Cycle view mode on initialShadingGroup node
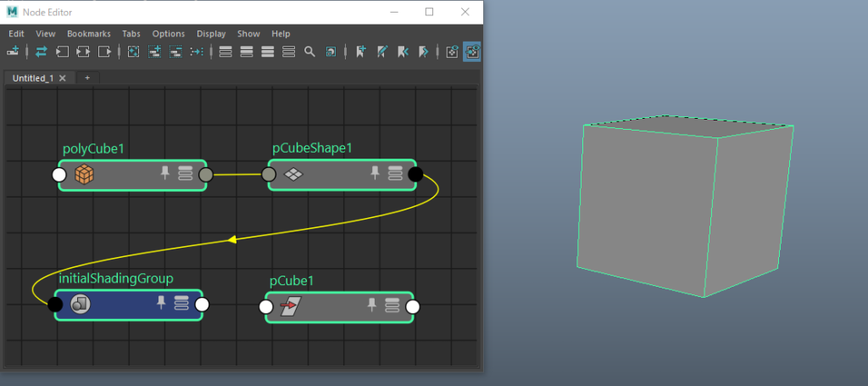The width and height of the screenshot is (868, 386). pyautogui.click(x=181, y=302)
